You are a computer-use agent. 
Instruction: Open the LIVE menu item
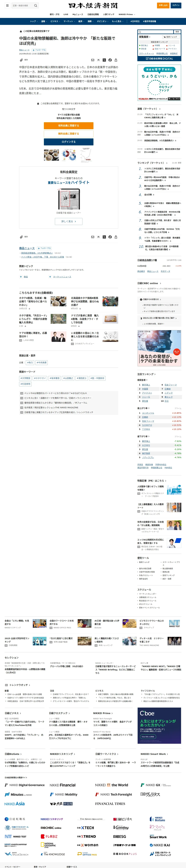tap(66, 14)
